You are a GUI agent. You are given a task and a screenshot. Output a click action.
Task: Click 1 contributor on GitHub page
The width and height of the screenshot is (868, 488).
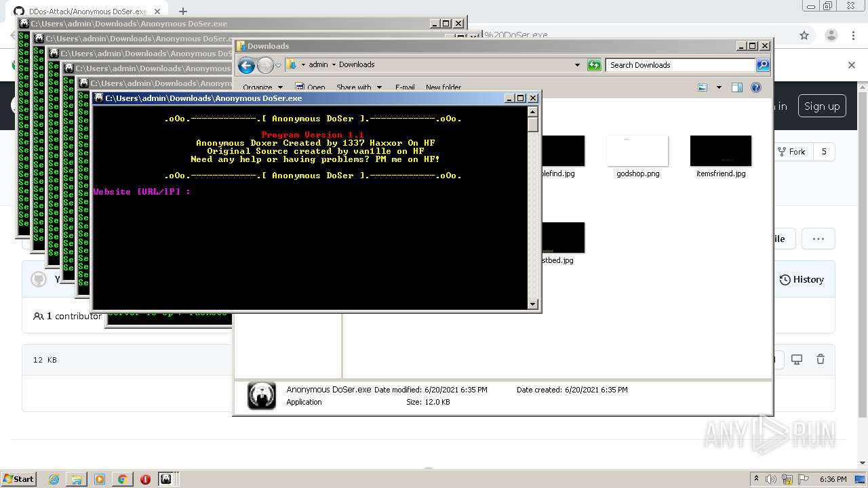point(68,316)
